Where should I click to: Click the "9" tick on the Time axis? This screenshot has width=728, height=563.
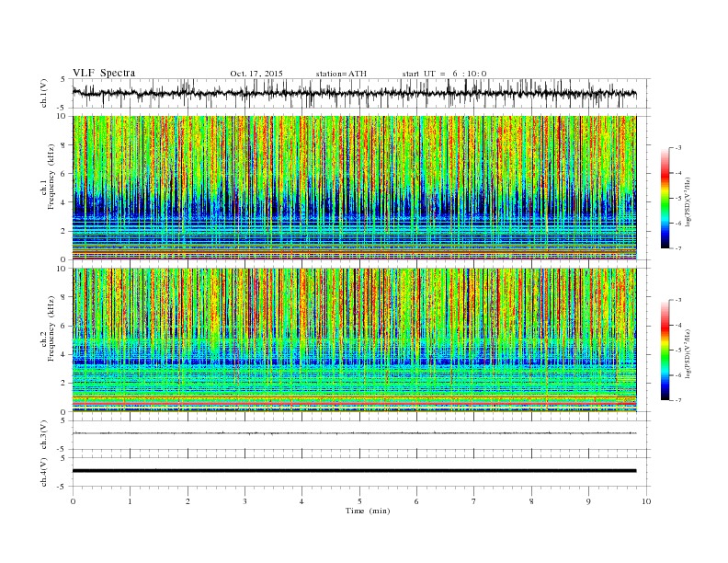point(588,501)
